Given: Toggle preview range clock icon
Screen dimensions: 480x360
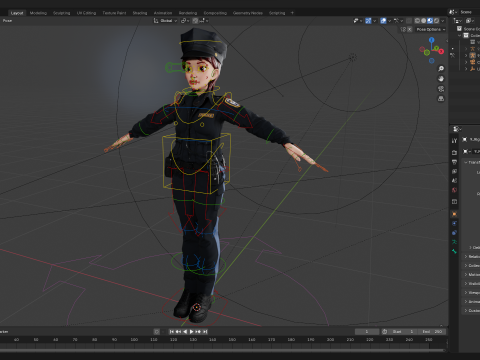Looking at the screenshot, I should pyautogui.click(x=384, y=332).
